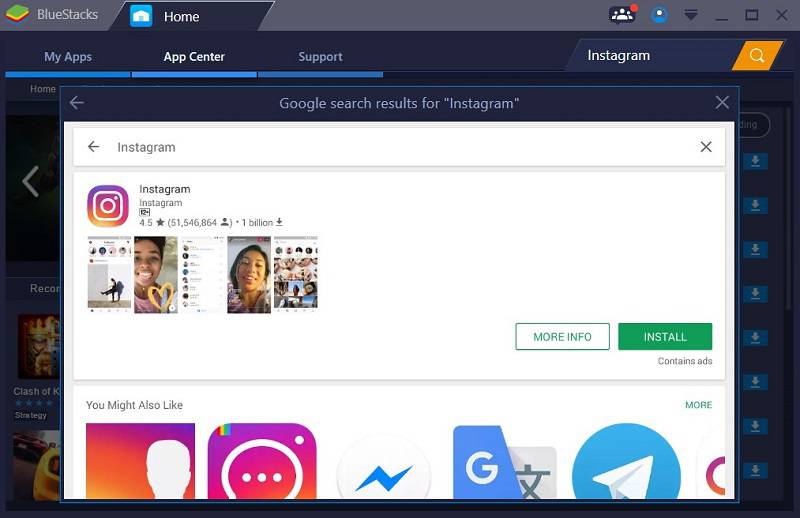Viewport: 800px width, 518px height.
Task: Open the Telegram app icon
Action: click(x=626, y=465)
